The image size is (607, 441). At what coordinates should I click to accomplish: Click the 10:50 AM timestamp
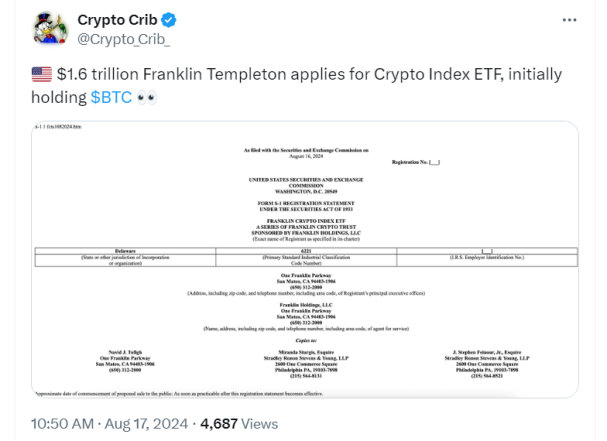[62, 424]
